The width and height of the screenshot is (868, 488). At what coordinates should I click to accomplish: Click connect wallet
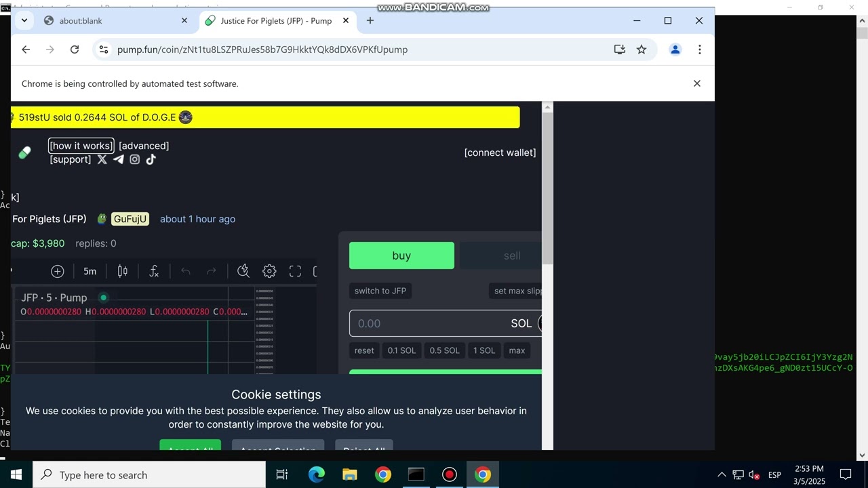tap(500, 152)
